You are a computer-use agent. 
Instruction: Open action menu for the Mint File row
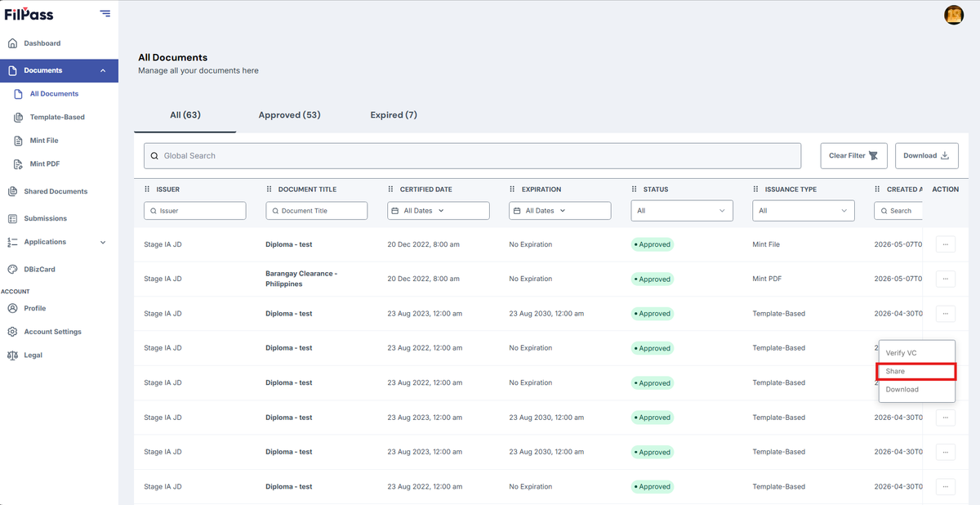945,244
